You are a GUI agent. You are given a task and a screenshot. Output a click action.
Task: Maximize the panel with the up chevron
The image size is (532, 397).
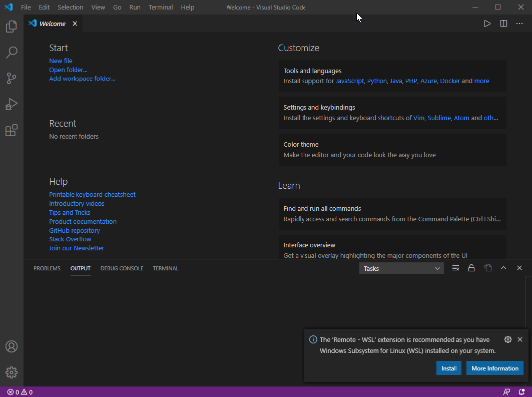[x=503, y=268]
